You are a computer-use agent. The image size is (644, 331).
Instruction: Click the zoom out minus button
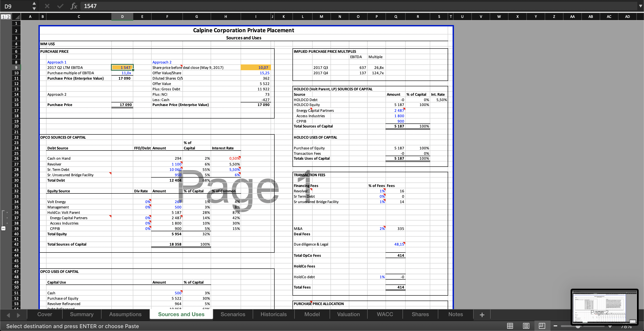point(555,326)
